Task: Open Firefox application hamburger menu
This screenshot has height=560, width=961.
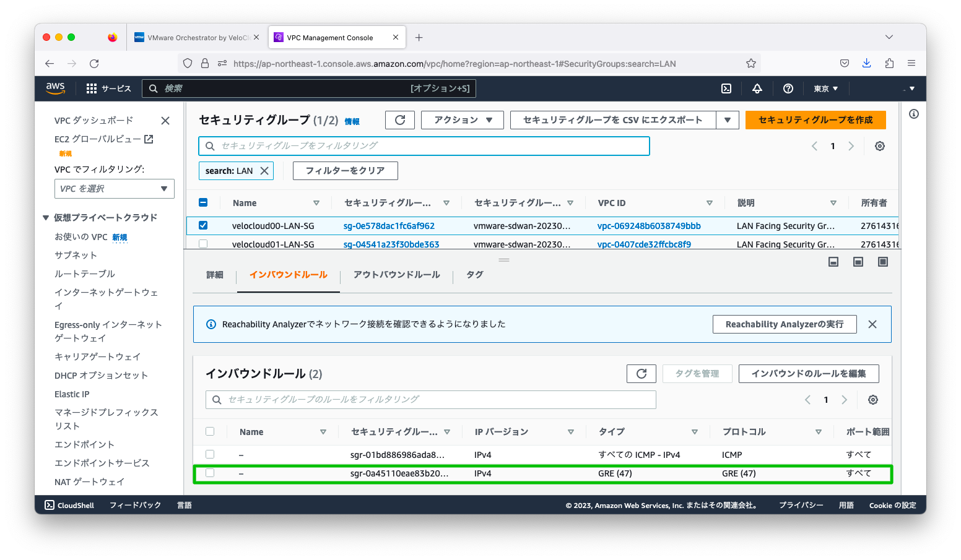Action: [x=911, y=63]
